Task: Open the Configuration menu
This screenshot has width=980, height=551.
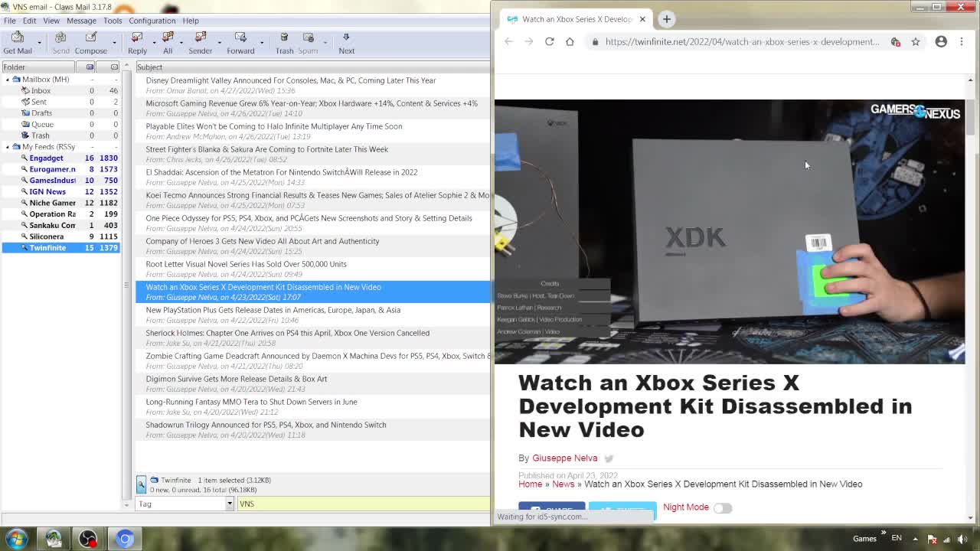Action: [x=152, y=21]
